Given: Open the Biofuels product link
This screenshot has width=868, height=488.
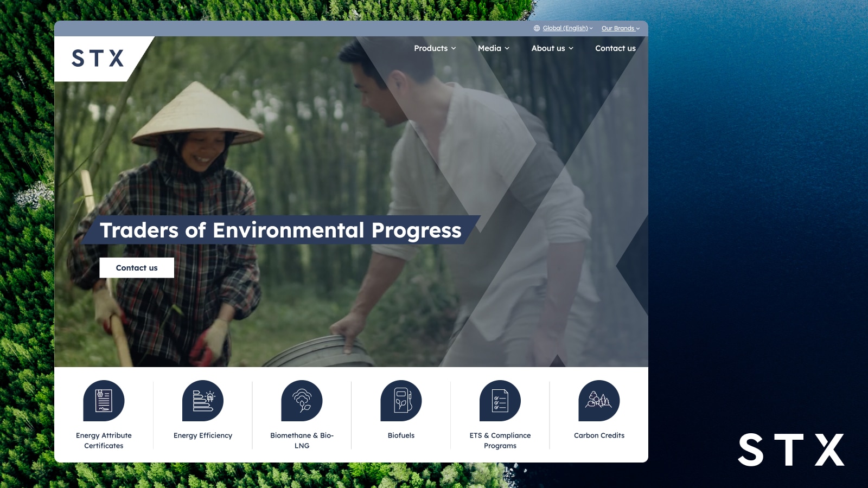Looking at the screenshot, I should (401, 435).
